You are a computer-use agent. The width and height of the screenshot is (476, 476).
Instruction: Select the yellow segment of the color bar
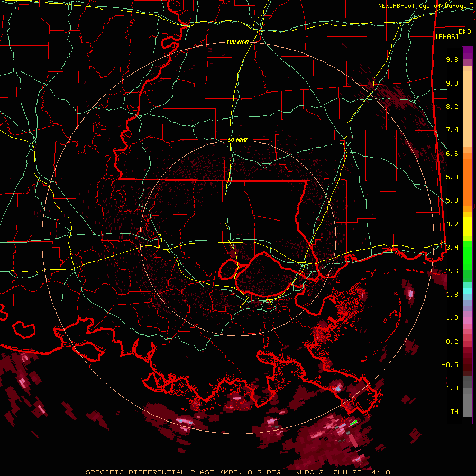467,226
